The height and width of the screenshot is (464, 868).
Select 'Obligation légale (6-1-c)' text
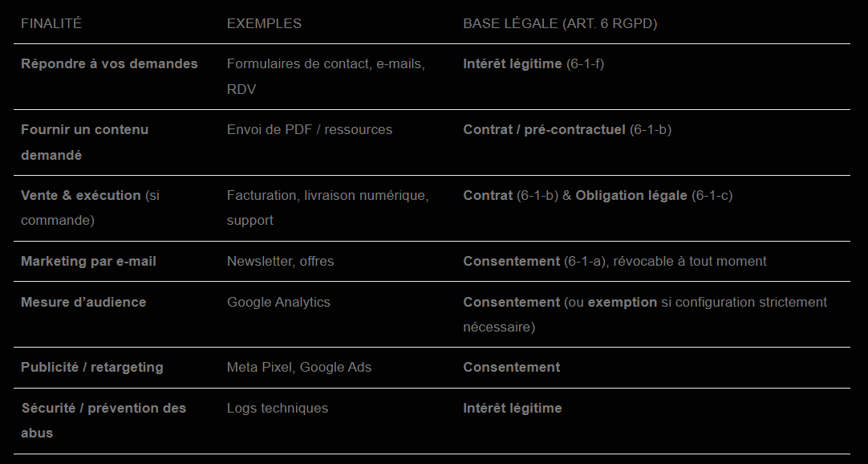[x=654, y=195]
